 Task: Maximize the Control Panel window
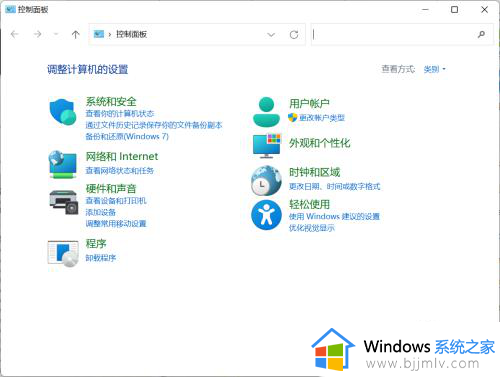(454, 10)
